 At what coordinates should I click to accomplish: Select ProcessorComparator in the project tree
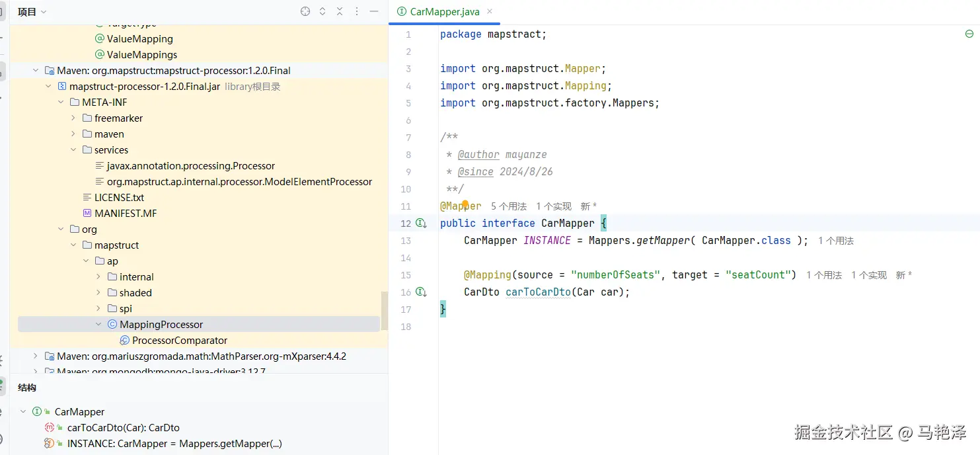click(x=179, y=341)
